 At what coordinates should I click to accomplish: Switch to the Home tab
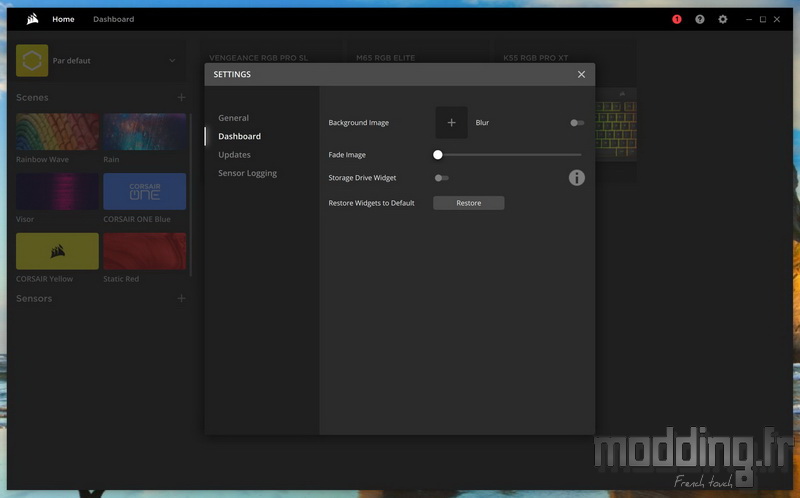(x=63, y=19)
